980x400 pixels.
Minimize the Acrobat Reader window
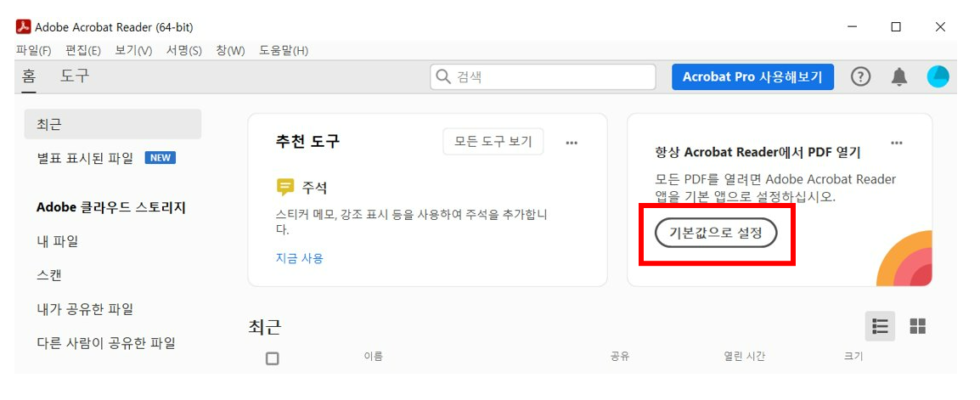[x=853, y=27]
